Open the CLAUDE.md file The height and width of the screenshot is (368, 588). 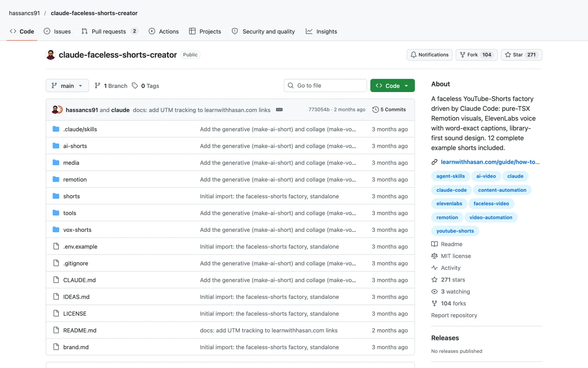tap(79, 280)
